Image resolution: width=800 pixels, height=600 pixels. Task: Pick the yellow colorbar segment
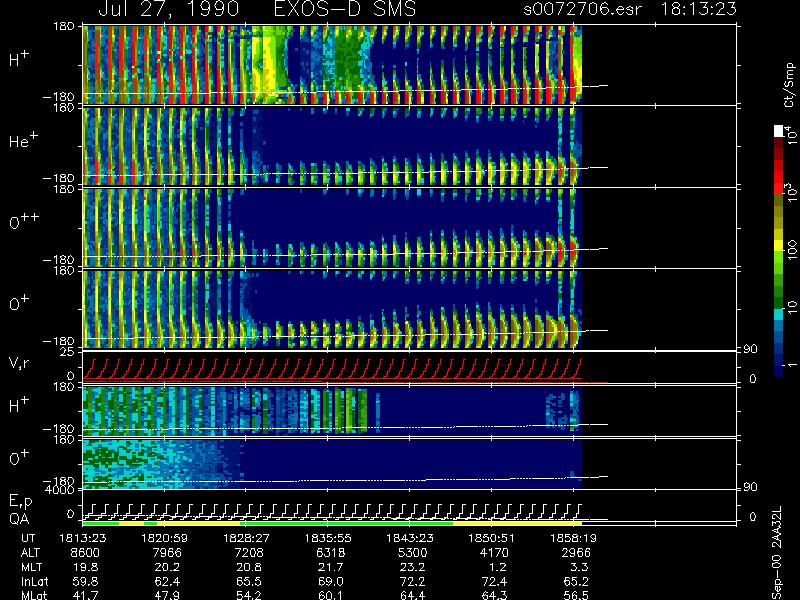(x=779, y=245)
